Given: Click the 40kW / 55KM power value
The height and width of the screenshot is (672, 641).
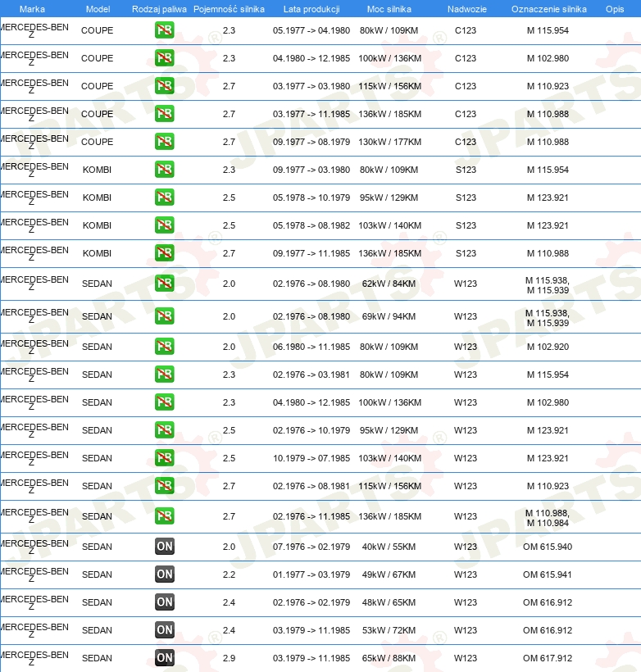Looking at the screenshot, I should coord(389,547).
